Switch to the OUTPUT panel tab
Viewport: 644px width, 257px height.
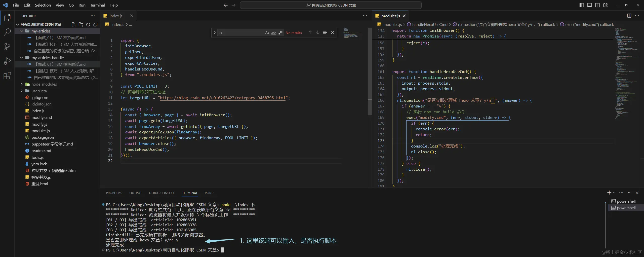(x=136, y=193)
